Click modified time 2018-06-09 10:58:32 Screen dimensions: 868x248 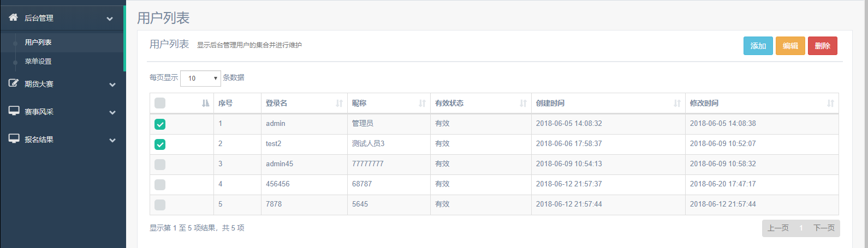pyautogui.click(x=723, y=164)
